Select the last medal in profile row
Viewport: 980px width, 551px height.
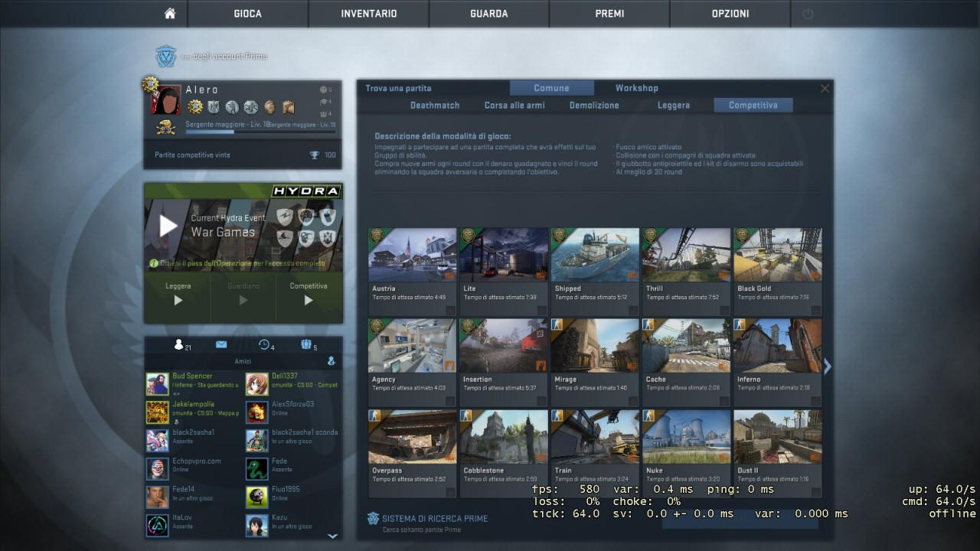[288, 107]
